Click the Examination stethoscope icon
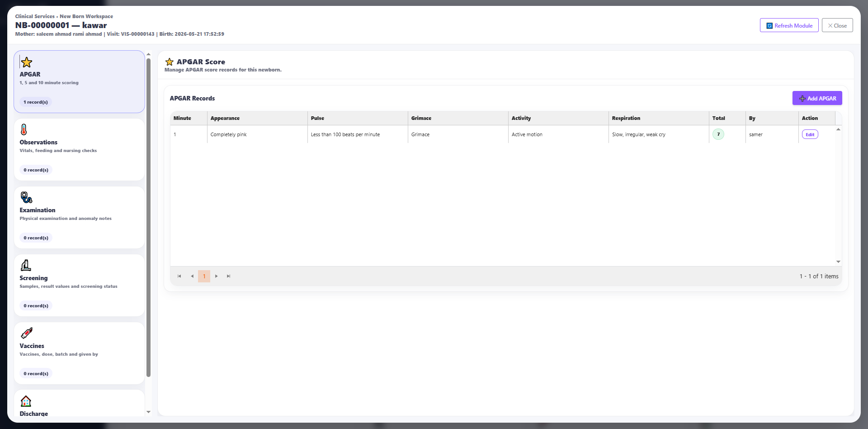 [x=26, y=197]
